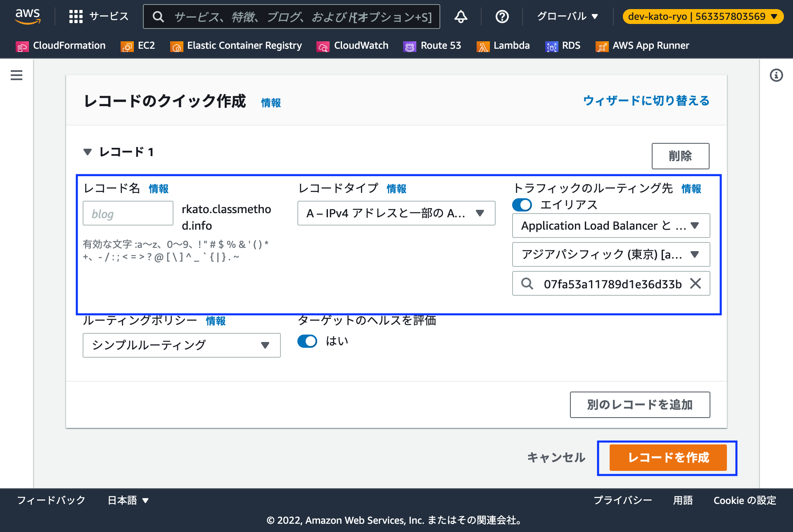Open EC2 from the favorites bar

(138, 45)
